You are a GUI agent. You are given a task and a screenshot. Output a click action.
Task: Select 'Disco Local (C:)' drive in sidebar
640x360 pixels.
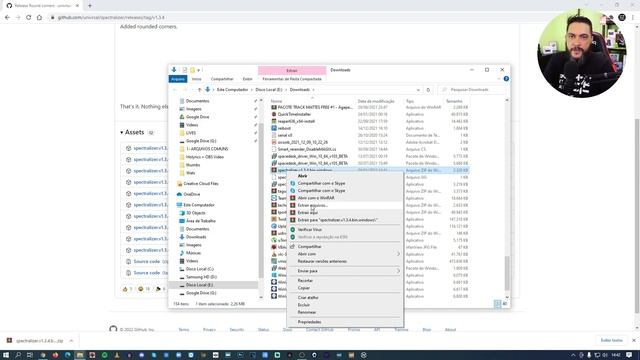pyautogui.click(x=200, y=269)
